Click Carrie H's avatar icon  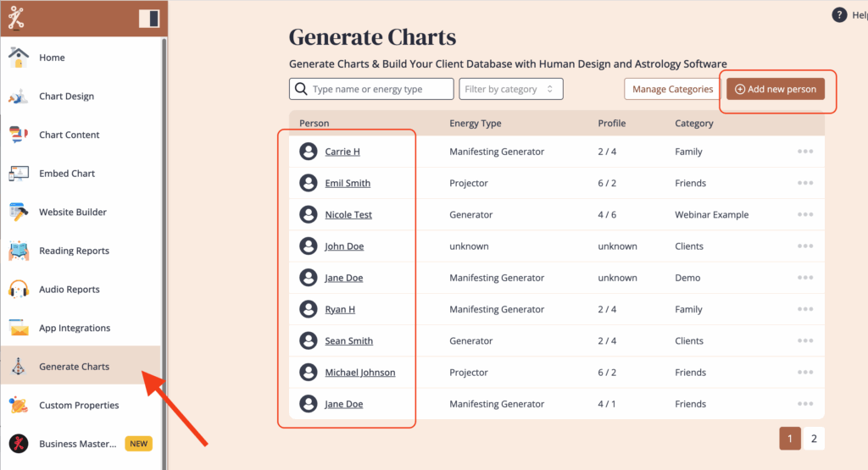(309, 152)
